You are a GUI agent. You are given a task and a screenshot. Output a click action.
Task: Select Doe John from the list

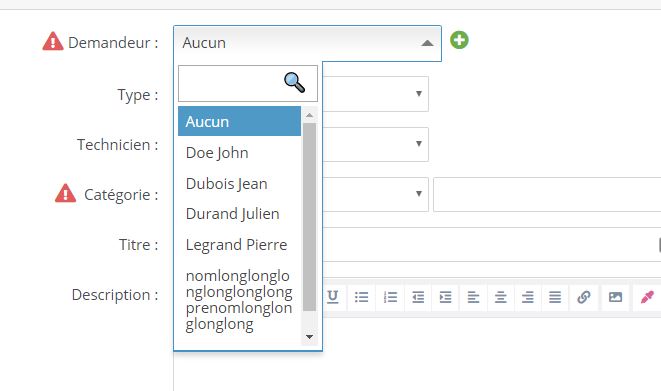tap(239, 153)
